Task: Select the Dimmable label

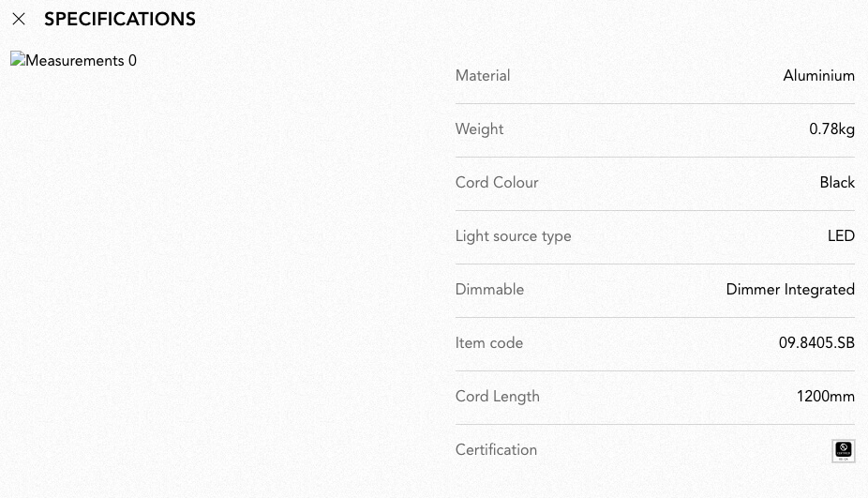Action: pyautogui.click(x=489, y=290)
